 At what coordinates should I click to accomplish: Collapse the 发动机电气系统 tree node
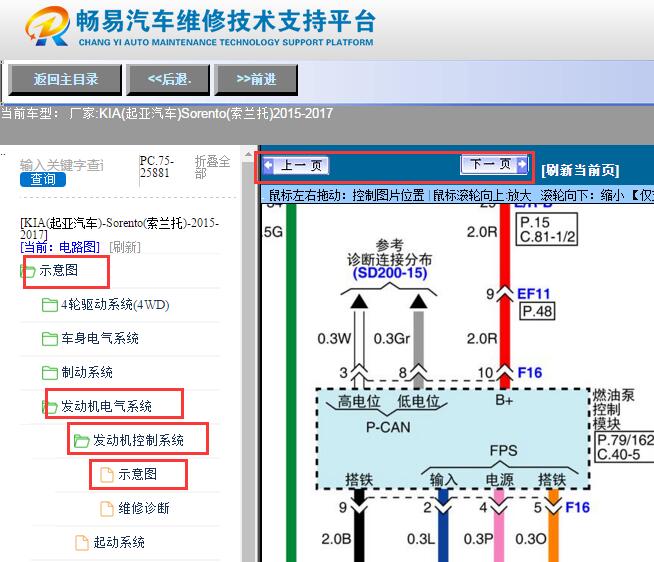pyautogui.click(x=106, y=406)
